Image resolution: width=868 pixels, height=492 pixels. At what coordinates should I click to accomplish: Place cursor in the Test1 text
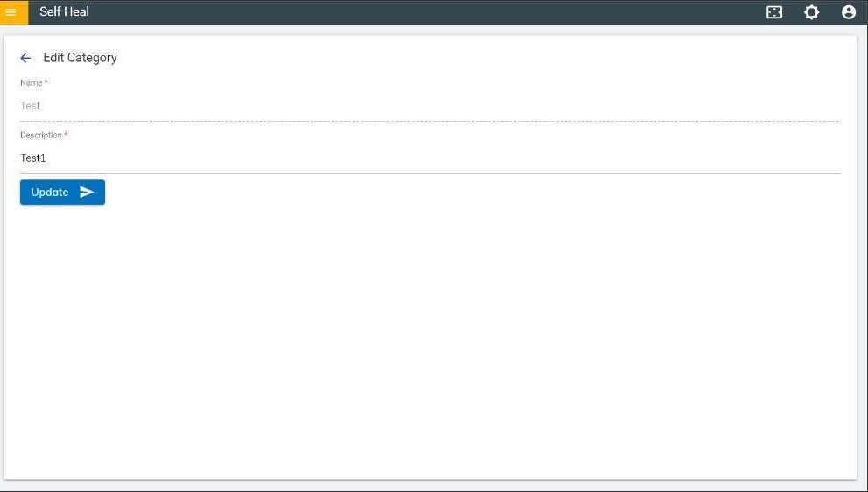point(33,158)
